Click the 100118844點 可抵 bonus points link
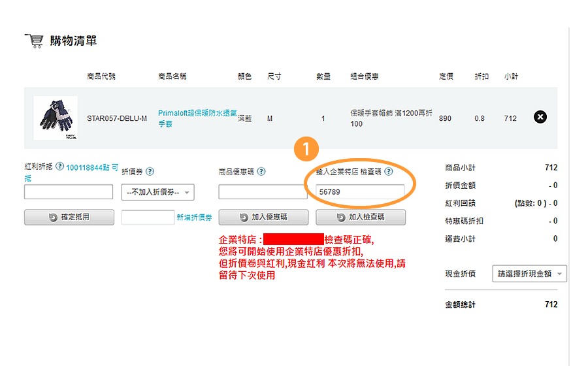This screenshot has width=588, height=392. point(71,172)
